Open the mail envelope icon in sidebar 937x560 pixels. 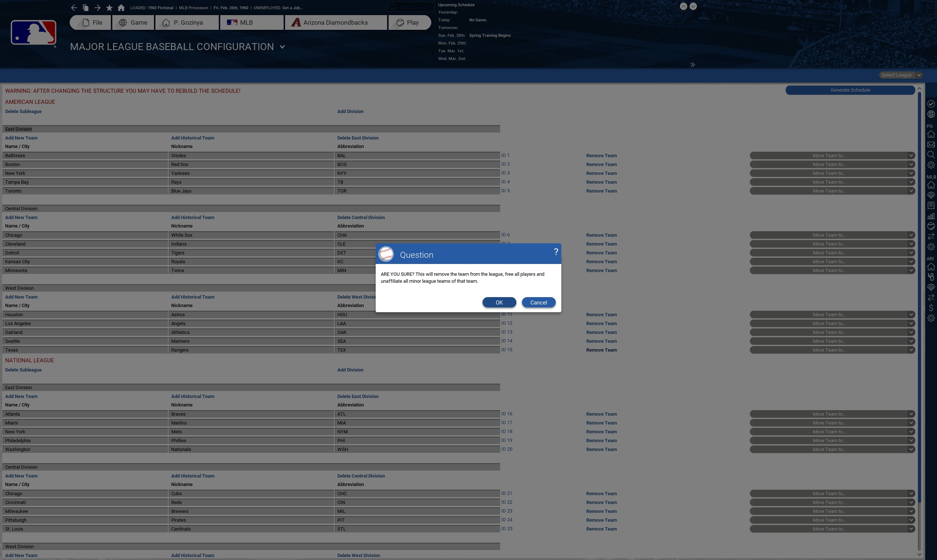click(x=931, y=145)
